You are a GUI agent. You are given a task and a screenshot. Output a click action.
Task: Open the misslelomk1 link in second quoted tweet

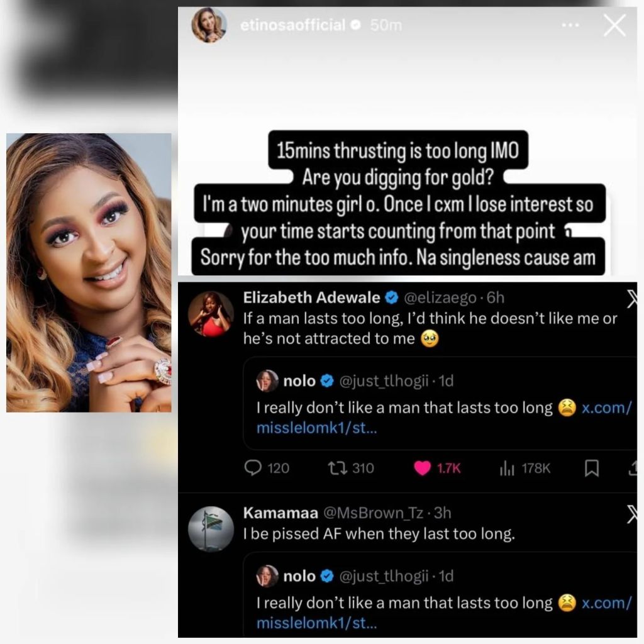(443, 613)
